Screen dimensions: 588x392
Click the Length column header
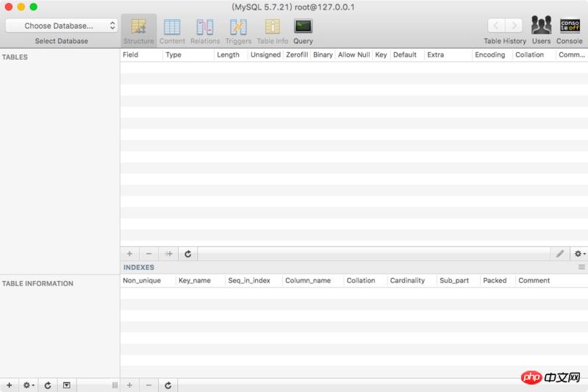[x=231, y=54]
